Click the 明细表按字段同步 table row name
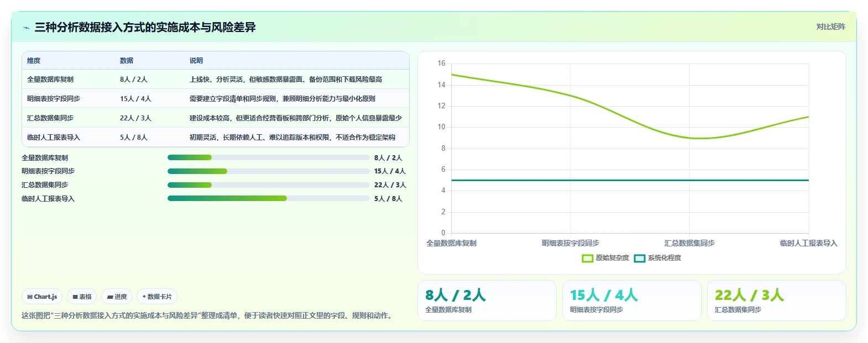Image resolution: width=868 pixels, height=343 pixels. tap(54, 99)
